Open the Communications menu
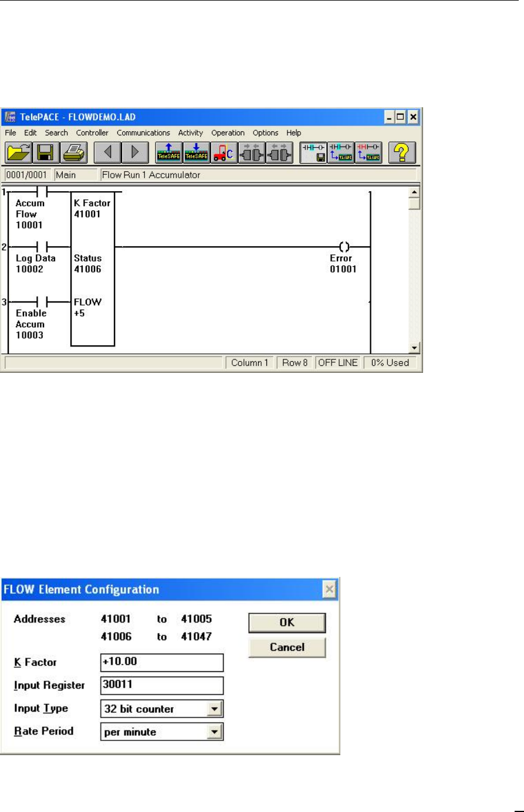The image size is (524, 812). click(143, 133)
